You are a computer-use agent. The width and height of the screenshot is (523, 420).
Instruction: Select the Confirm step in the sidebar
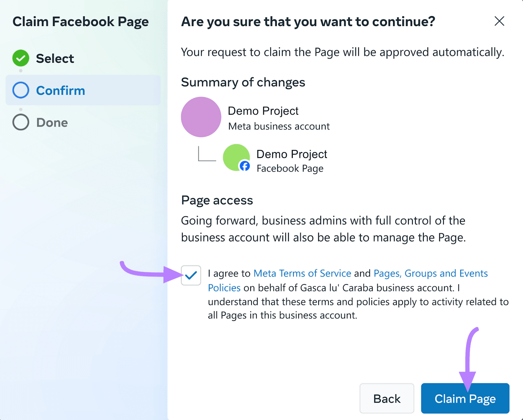[x=60, y=90]
